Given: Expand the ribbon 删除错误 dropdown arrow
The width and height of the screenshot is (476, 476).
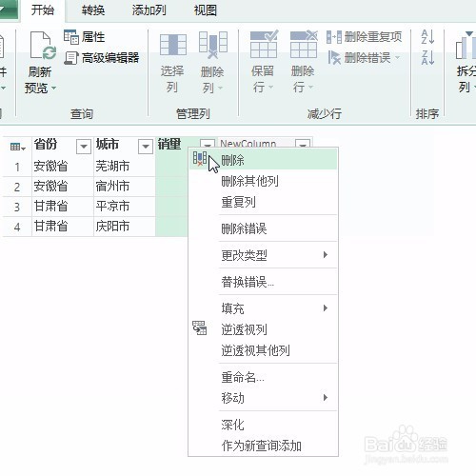Looking at the screenshot, I should 397,58.
